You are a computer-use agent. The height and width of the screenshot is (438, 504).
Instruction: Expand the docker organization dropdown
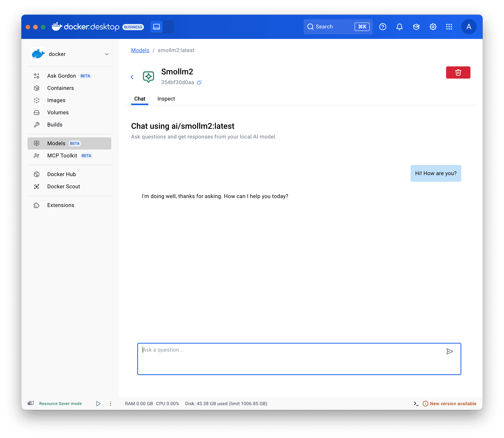pyautogui.click(x=107, y=54)
